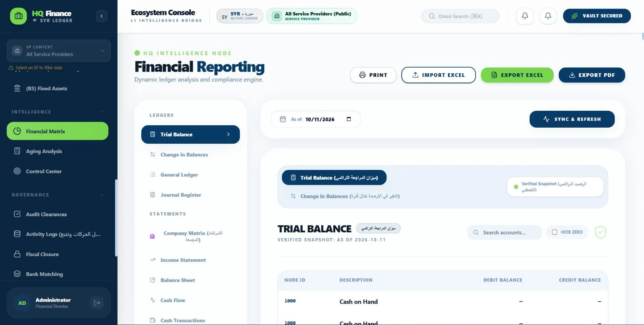
Task: Open Activity Logs in sidebar
Action: [x=58, y=234]
